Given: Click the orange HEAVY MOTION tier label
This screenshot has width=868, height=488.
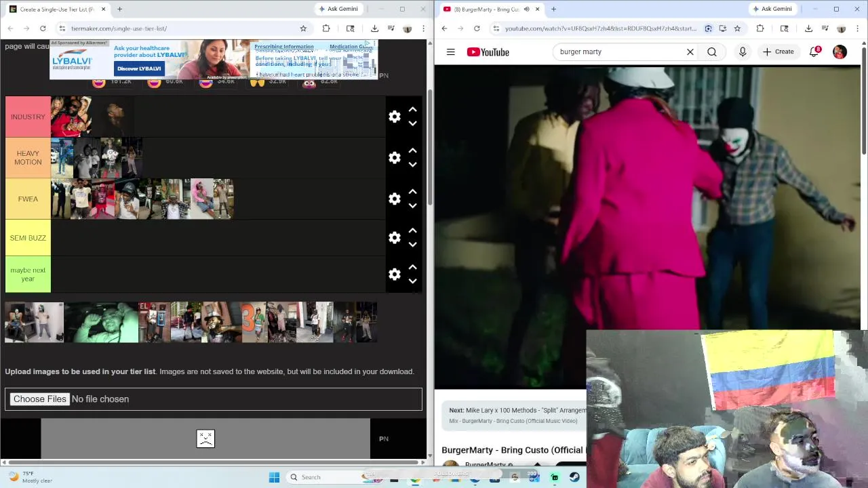Looking at the screenshot, I should pos(28,158).
